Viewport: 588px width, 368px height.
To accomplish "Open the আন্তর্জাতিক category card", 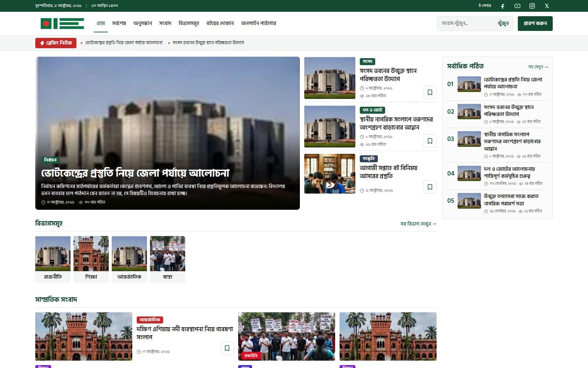I will pyautogui.click(x=129, y=259).
